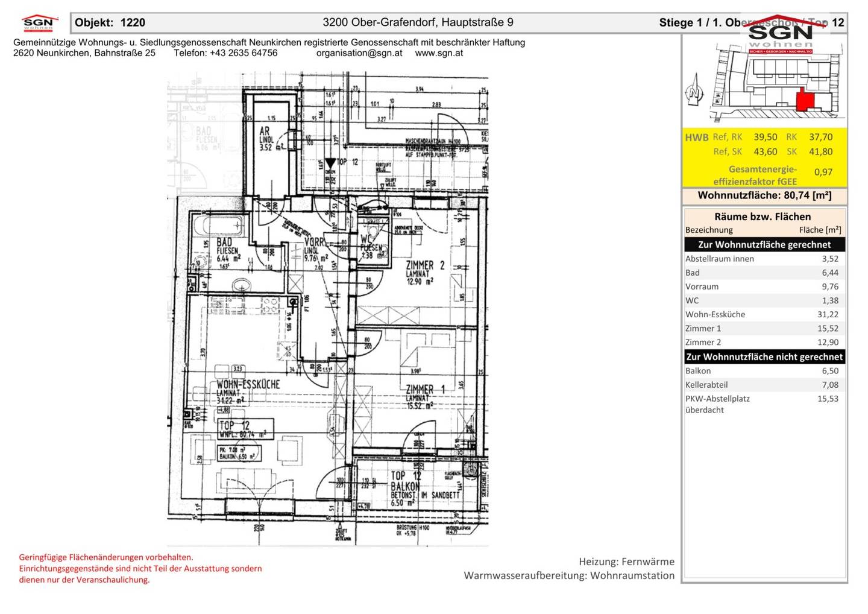The height and width of the screenshot is (614, 868).
Task: Select the red highlighted unit on site plan
Action: 805,100
